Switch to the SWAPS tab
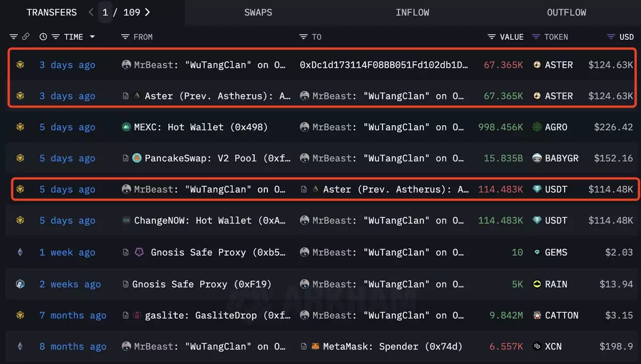This screenshot has height=364, width=641. pyautogui.click(x=258, y=12)
